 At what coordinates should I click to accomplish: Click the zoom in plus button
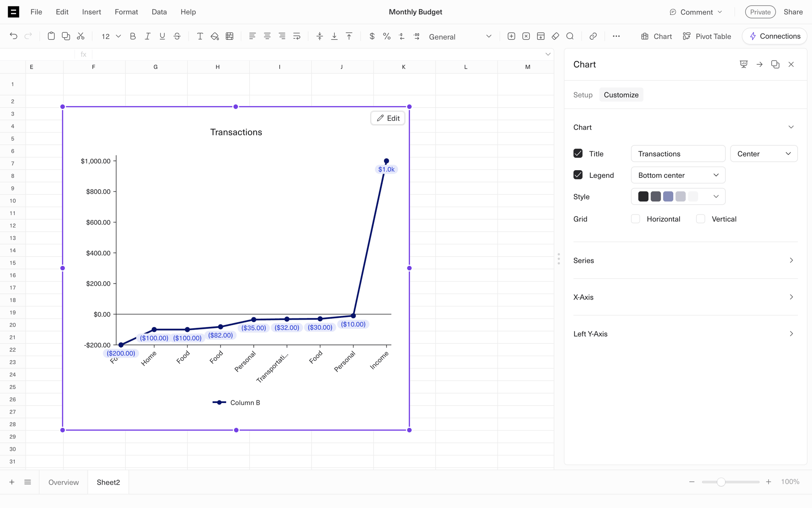(768, 482)
